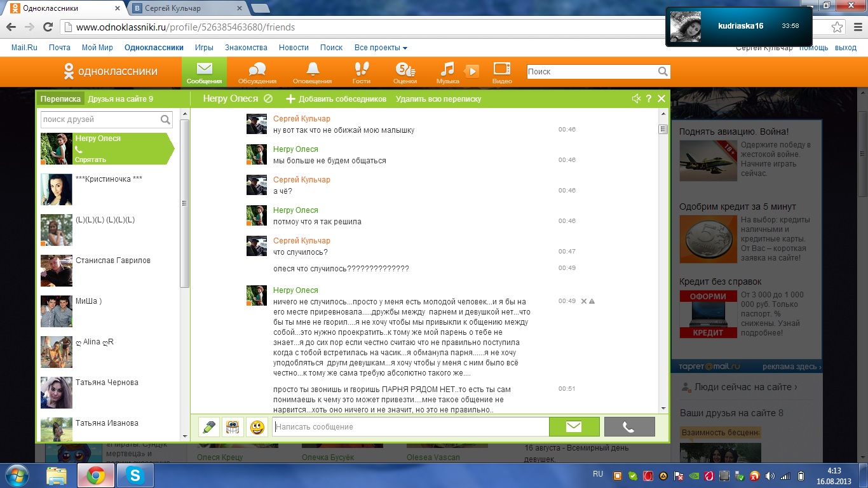Close the messages window X
Image resolution: width=868 pixels, height=488 pixels.
(661, 98)
